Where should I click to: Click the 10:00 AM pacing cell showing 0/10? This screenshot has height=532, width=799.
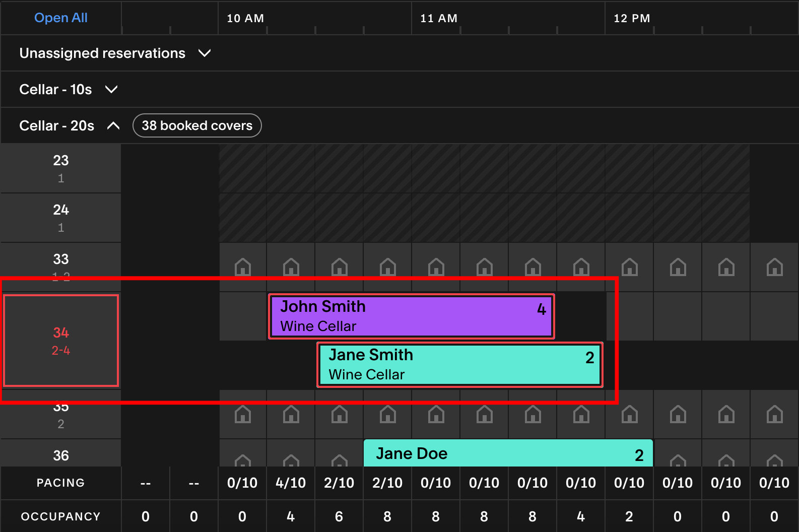242,483
